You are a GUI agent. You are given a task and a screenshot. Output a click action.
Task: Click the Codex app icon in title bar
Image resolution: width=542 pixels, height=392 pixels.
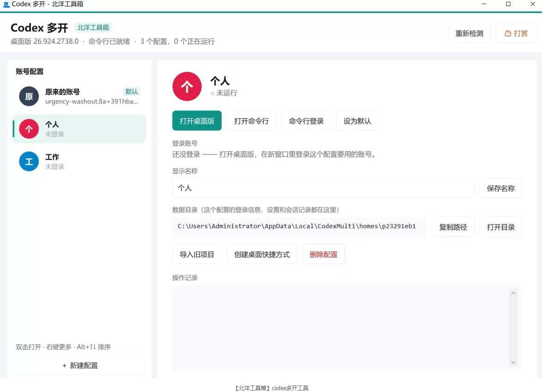(6, 4)
